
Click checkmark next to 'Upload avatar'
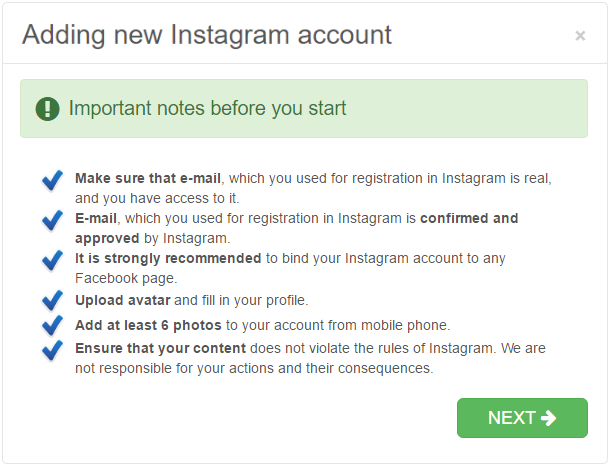52,301
